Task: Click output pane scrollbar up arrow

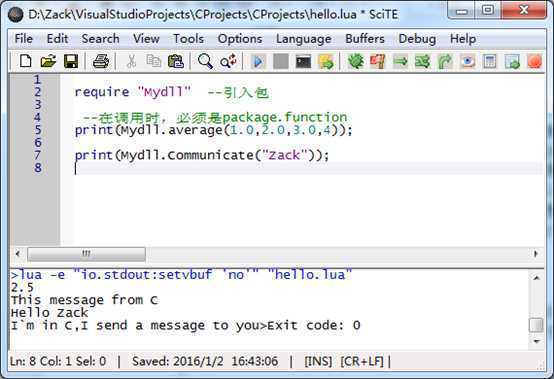Action: (536, 278)
